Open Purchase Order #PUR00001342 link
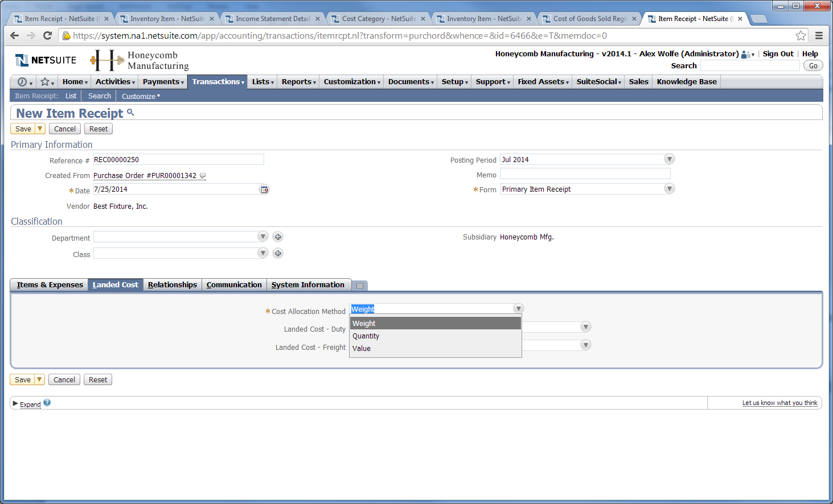 point(145,176)
